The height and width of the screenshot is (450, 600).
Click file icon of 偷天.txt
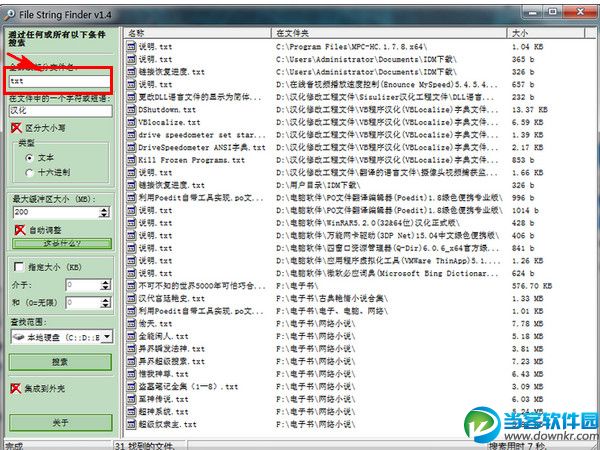(x=131, y=324)
